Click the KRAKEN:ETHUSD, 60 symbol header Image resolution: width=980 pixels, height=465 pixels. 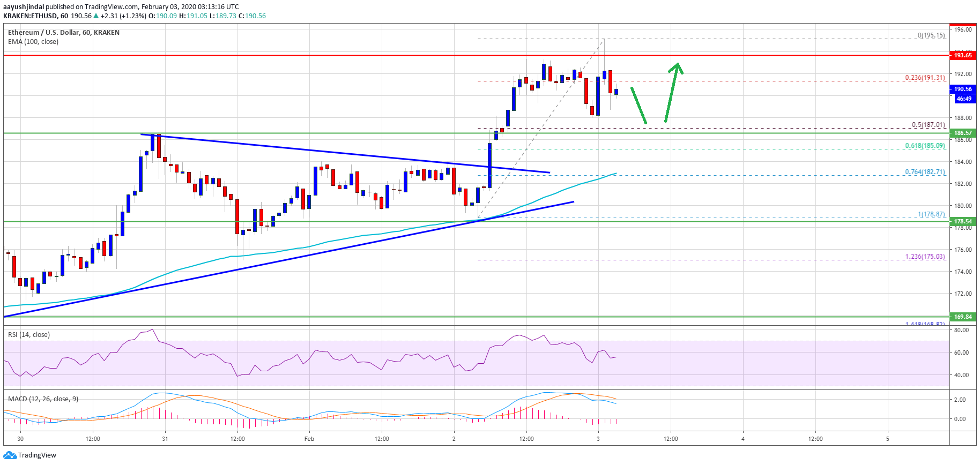pos(35,16)
